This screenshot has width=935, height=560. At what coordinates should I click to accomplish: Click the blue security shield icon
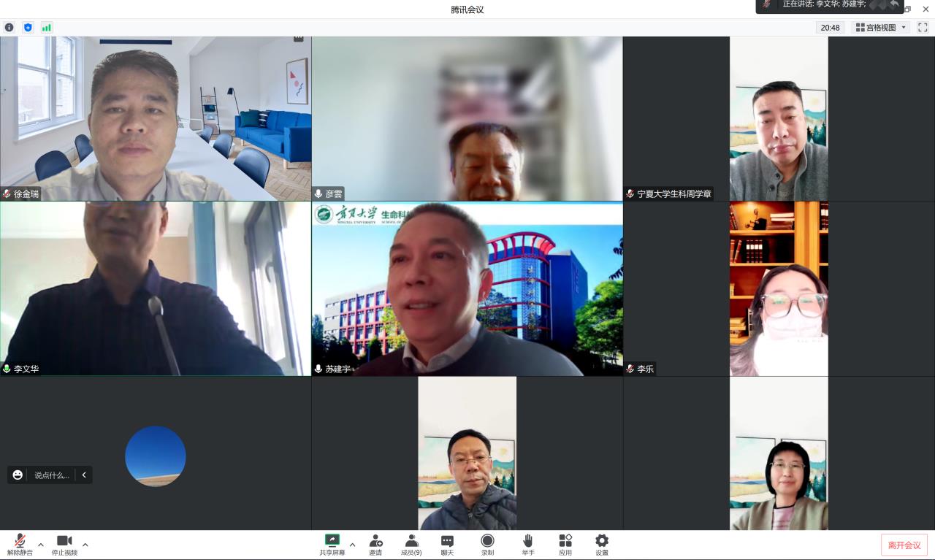(28, 28)
